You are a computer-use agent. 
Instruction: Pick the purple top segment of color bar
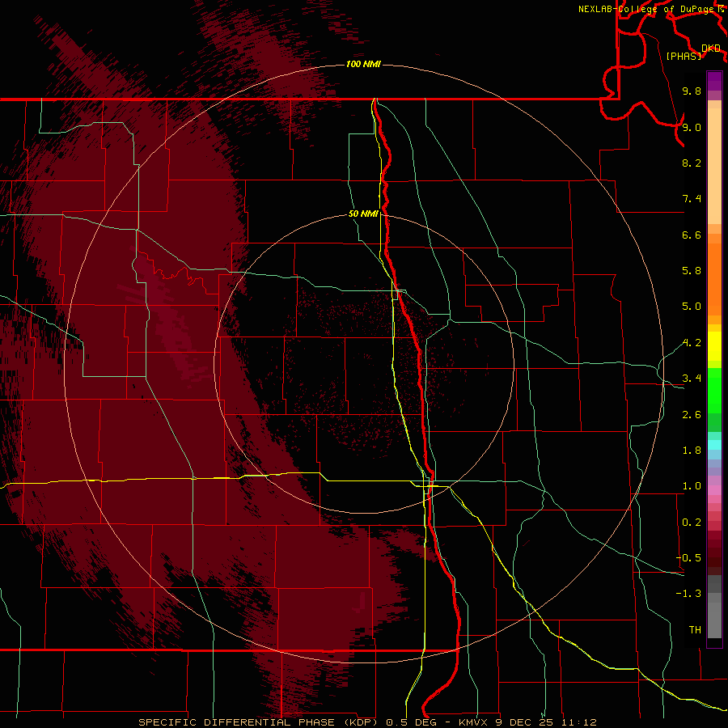click(714, 81)
